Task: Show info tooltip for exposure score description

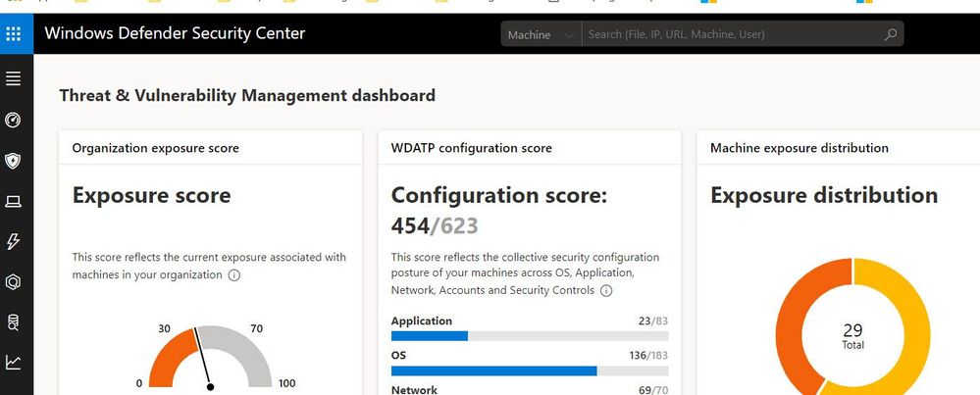Action: coord(233,275)
